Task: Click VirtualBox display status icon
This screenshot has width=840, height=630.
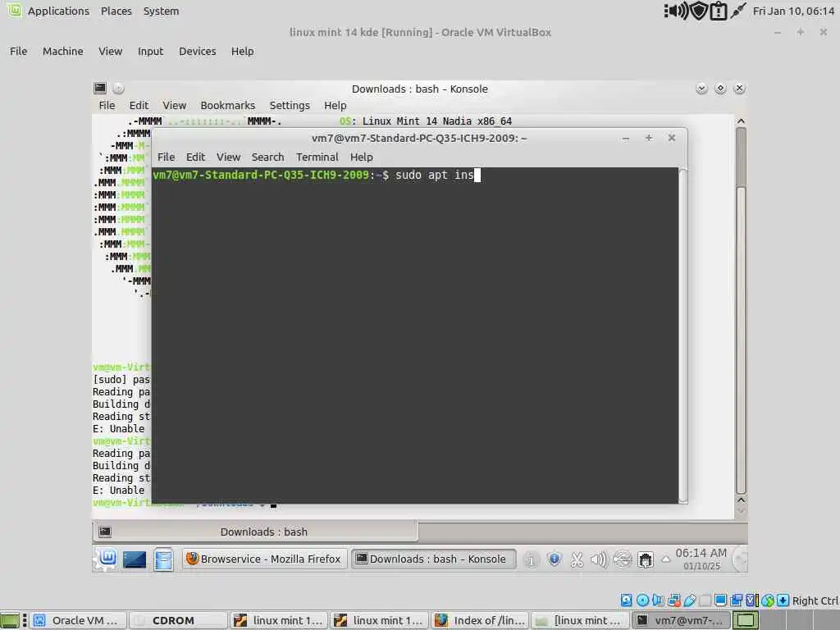Action: coord(721,600)
